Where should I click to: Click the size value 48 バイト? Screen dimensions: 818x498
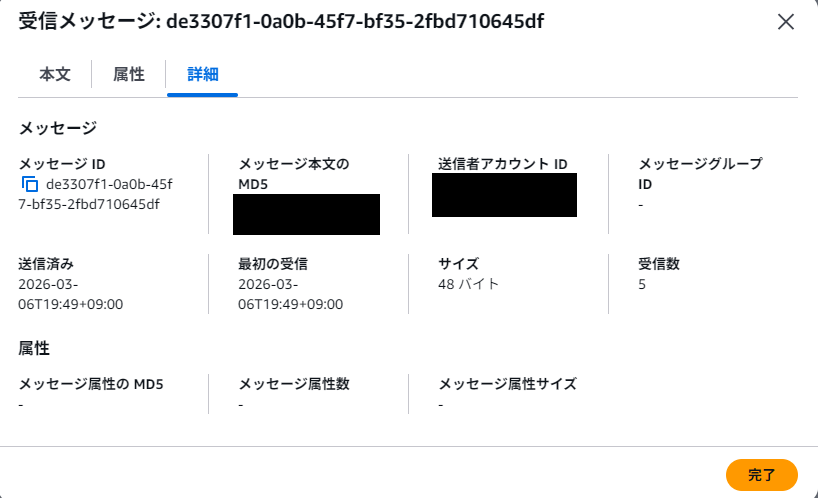(468, 284)
